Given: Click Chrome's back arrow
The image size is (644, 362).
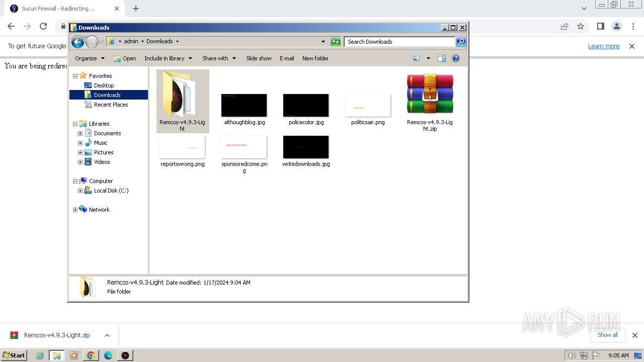Looking at the screenshot, I should point(11,26).
